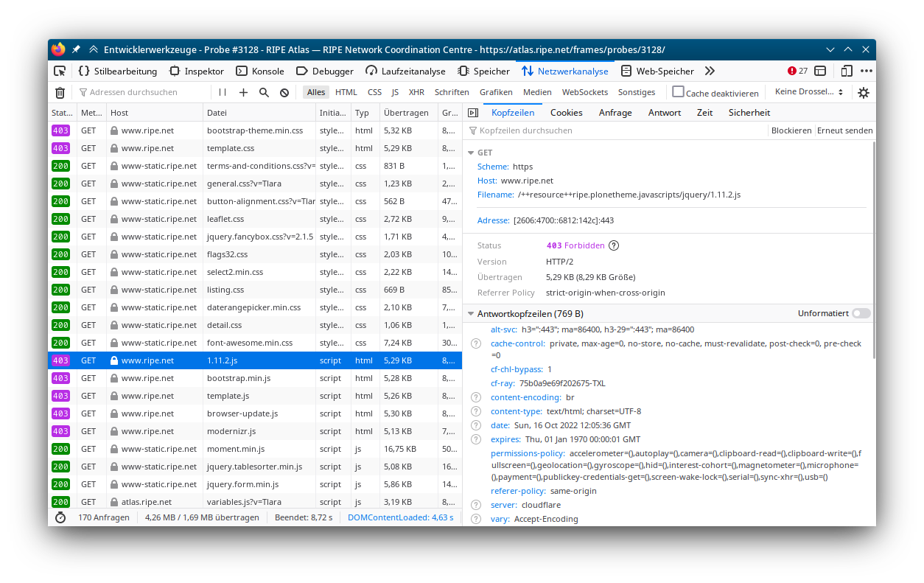
Task: Open network search with magnifier icon
Action: point(264,93)
